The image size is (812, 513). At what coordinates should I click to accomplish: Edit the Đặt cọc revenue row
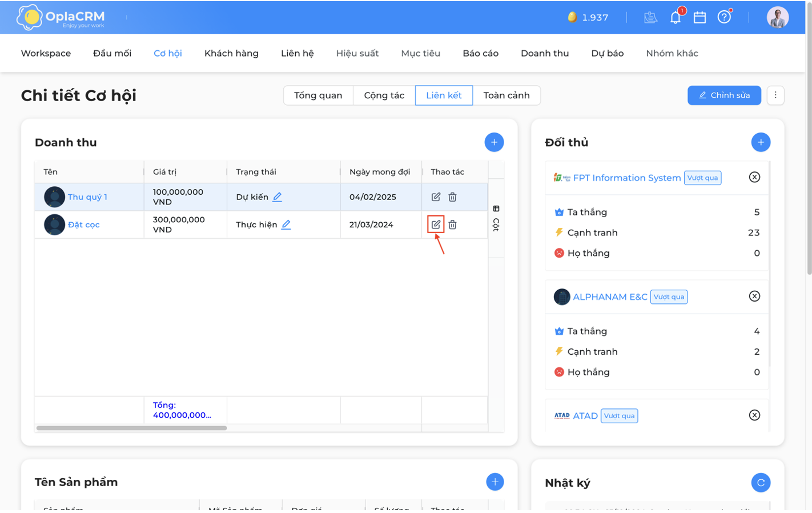pos(436,225)
